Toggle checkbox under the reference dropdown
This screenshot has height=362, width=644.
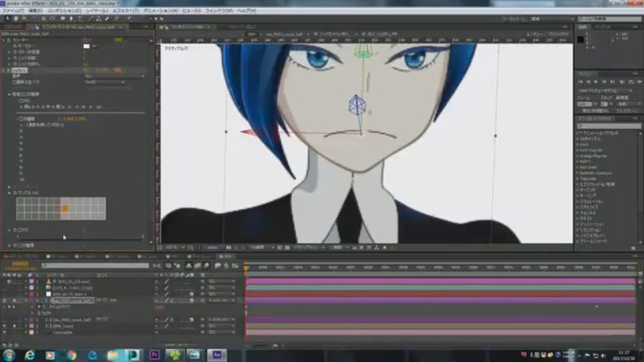tap(14, 82)
